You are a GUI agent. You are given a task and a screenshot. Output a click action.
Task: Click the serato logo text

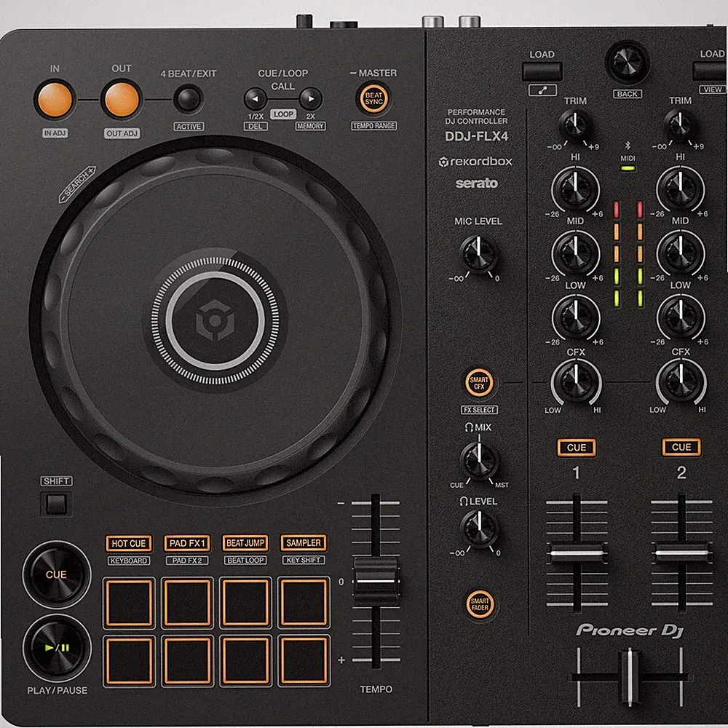tap(476, 183)
